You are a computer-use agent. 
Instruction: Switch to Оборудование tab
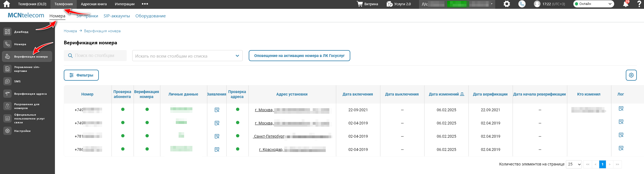click(150, 16)
